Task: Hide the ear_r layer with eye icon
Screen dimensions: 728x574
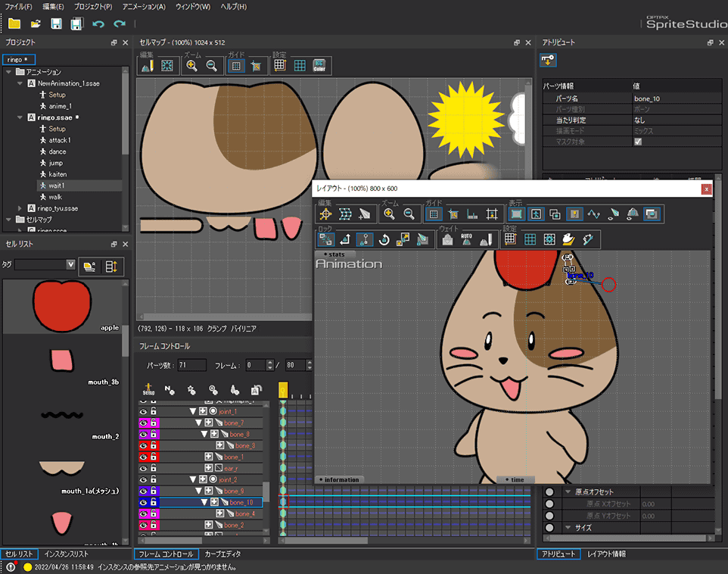Action: tap(144, 468)
